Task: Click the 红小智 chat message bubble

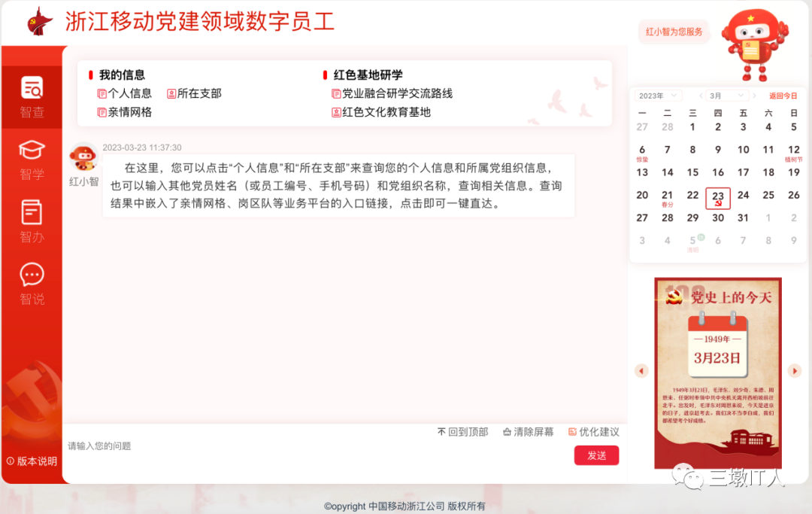Action: pyautogui.click(x=338, y=185)
